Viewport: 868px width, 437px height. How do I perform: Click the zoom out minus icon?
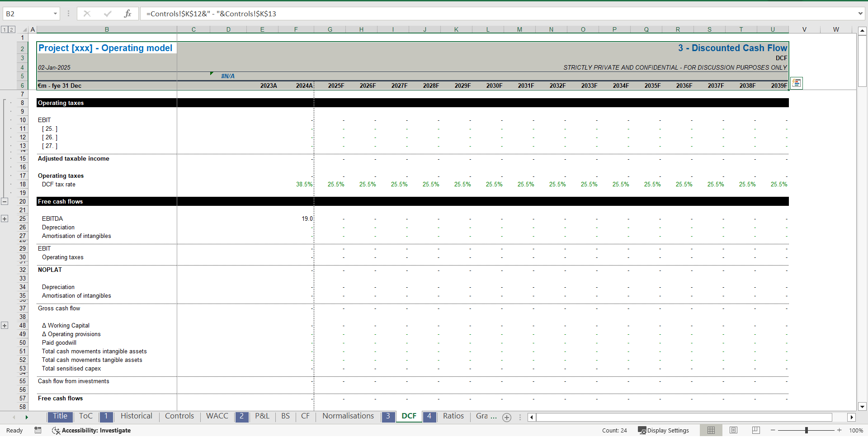[x=773, y=430]
